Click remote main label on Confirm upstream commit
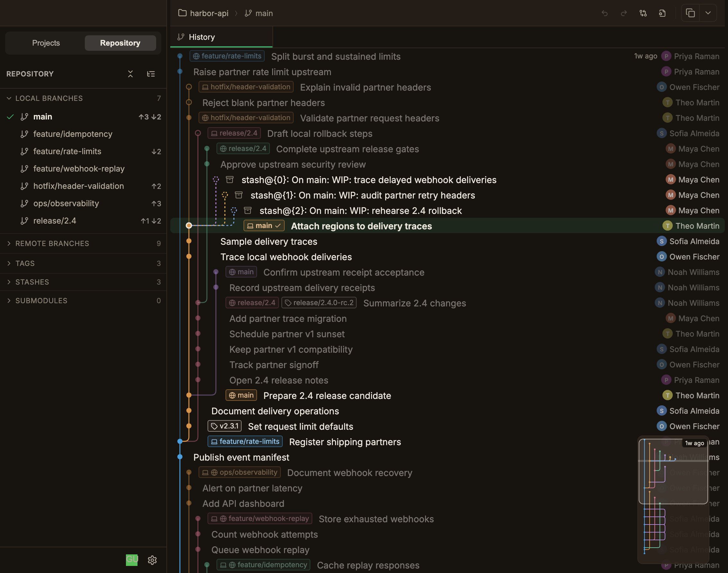 tap(241, 272)
